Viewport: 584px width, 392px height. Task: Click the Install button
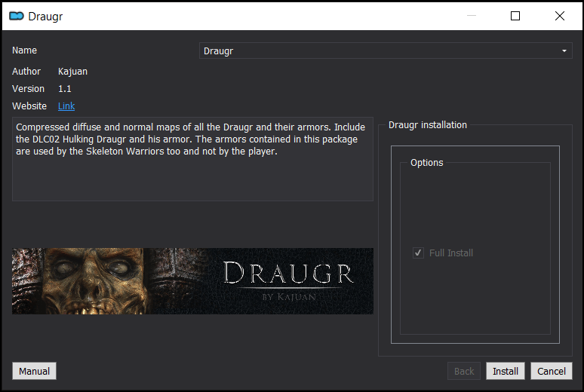tap(505, 371)
